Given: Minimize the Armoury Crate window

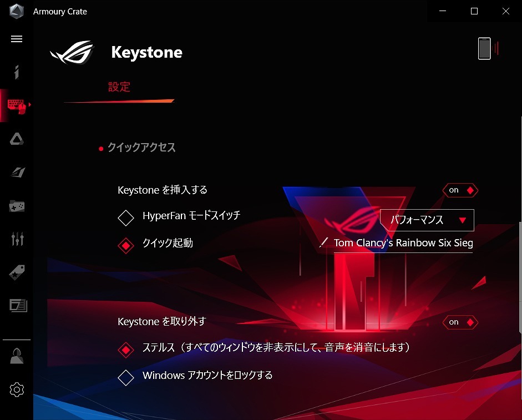Looking at the screenshot, I should coord(443,11).
